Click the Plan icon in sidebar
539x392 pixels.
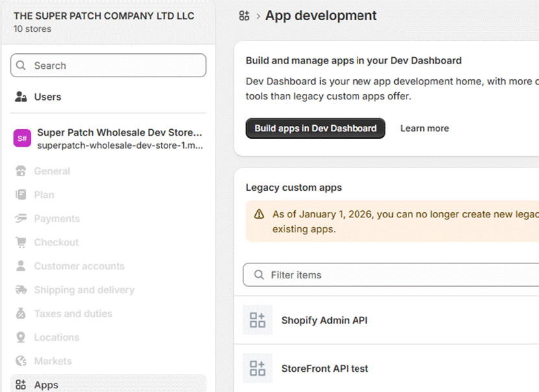21,195
